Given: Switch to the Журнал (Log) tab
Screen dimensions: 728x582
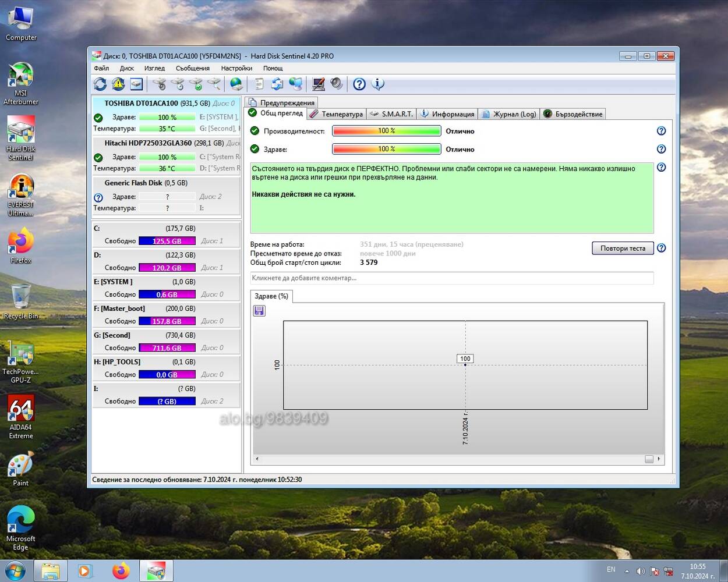Looking at the screenshot, I should point(508,114).
